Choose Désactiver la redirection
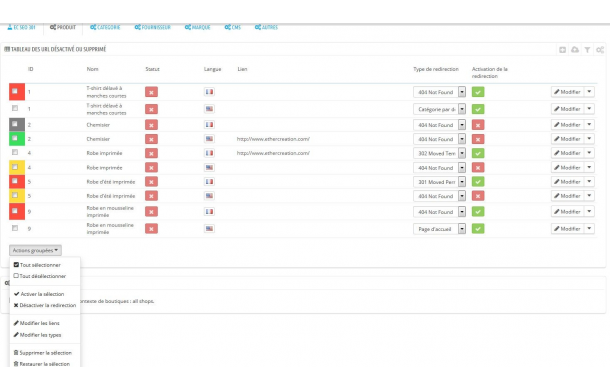The image size is (610, 390). tap(45, 306)
